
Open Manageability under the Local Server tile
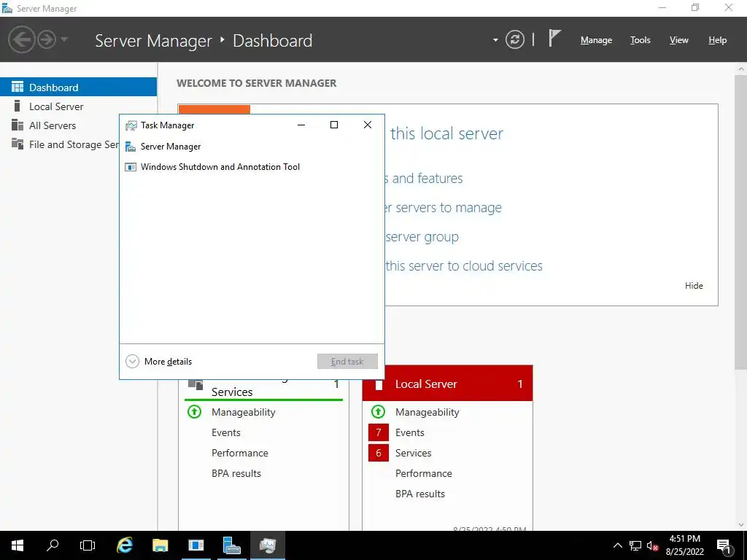point(427,412)
